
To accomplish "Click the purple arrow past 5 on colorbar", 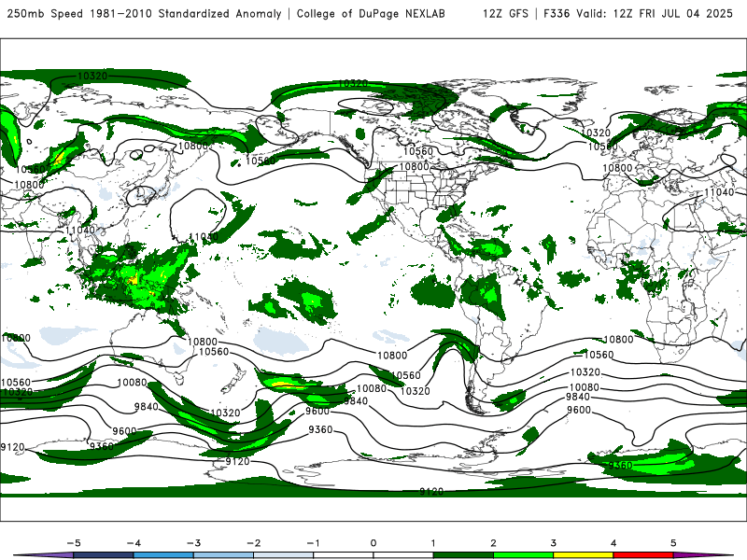I will click(x=700, y=555).
